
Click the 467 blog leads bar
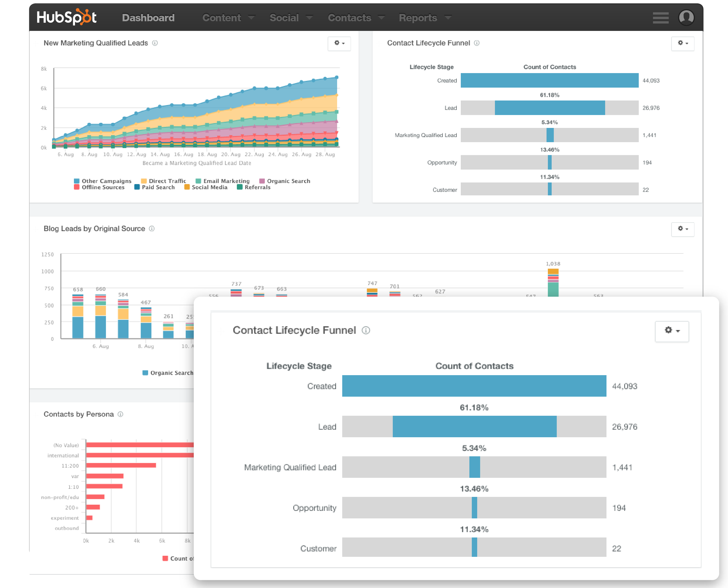(x=146, y=323)
